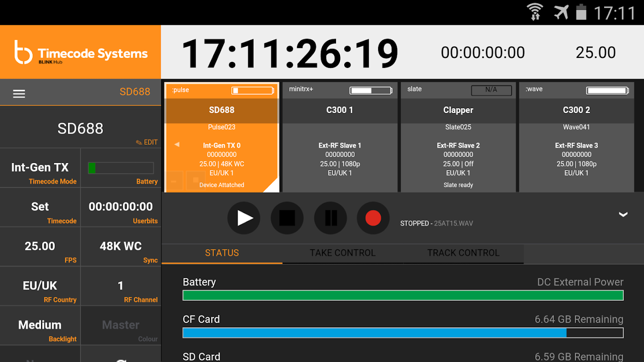Click the Wi-Fi icon in status bar

535,12
